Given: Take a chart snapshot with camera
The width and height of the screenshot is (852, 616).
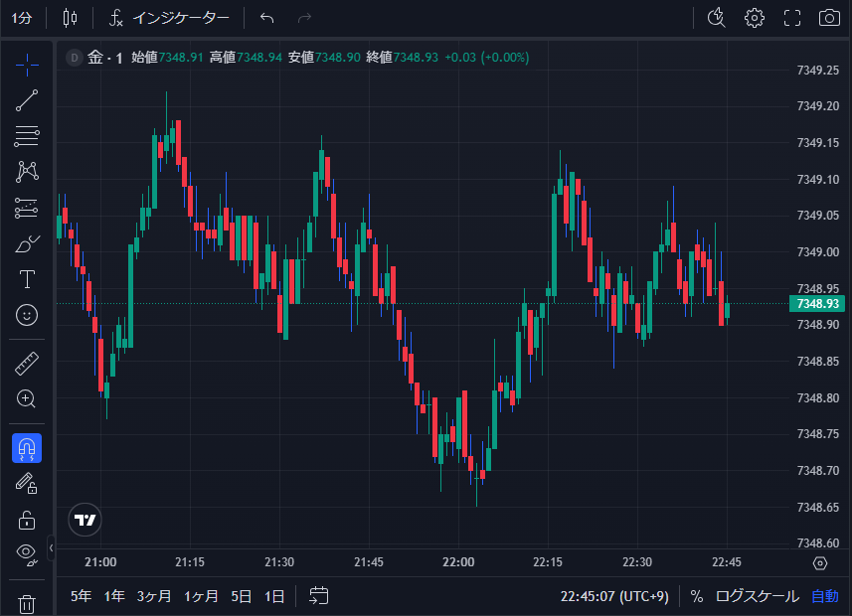Looking at the screenshot, I should click(x=829, y=18).
